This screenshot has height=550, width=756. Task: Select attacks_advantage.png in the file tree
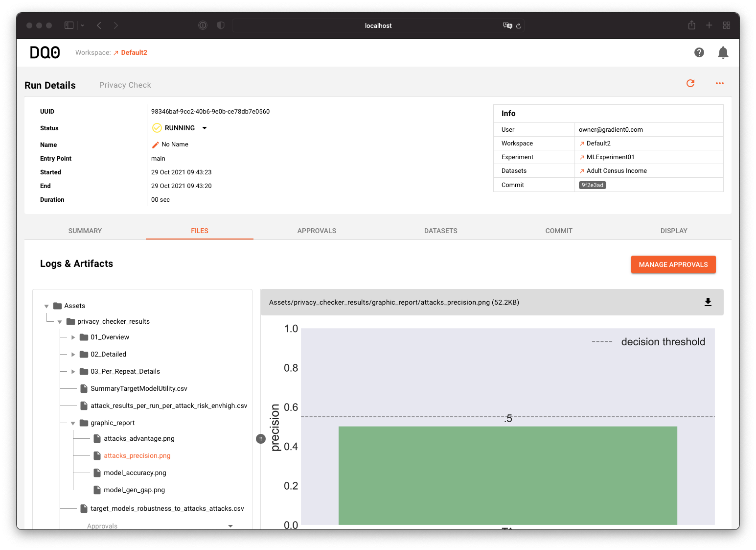click(139, 439)
